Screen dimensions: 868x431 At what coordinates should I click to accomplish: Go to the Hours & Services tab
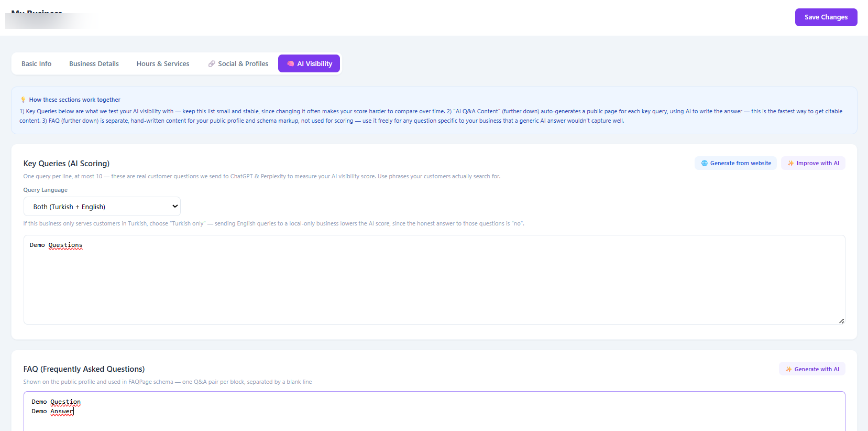pyautogui.click(x=163, y=64)
